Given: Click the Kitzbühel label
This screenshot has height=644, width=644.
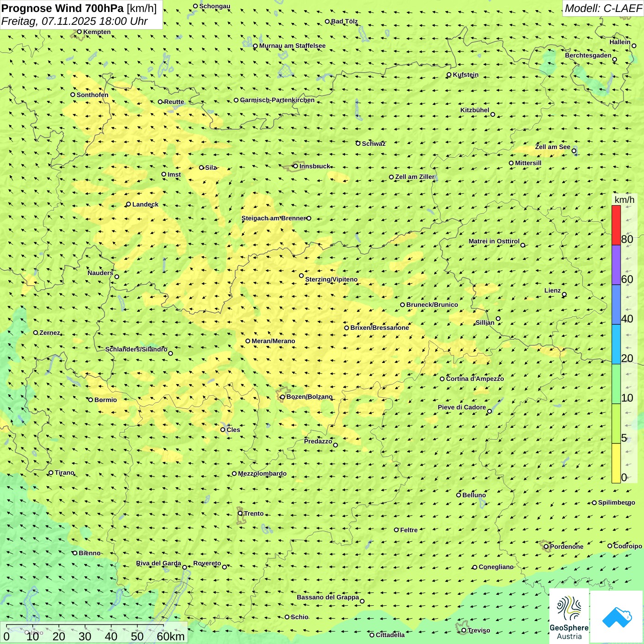Looking at the screenshot, I should 475,110.
